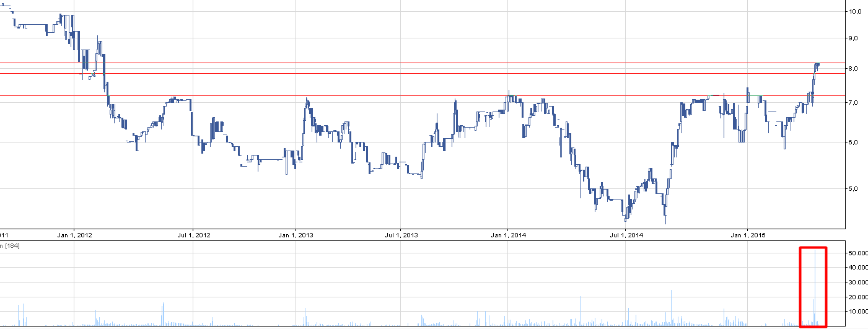Viewport: 868px width, 329px height.
Task: Click the 10,0 price axis label
Action: (x=857, y=11)
